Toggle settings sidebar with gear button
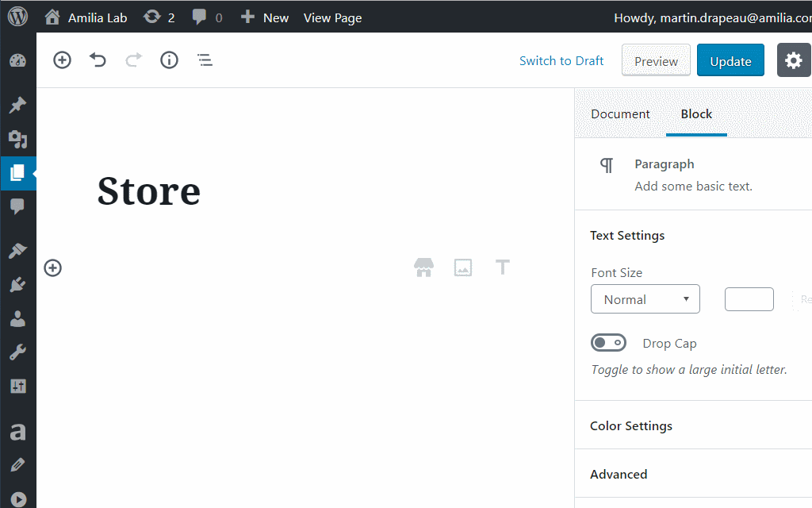This screenshot has height=508, width=812. click(793, 60)
